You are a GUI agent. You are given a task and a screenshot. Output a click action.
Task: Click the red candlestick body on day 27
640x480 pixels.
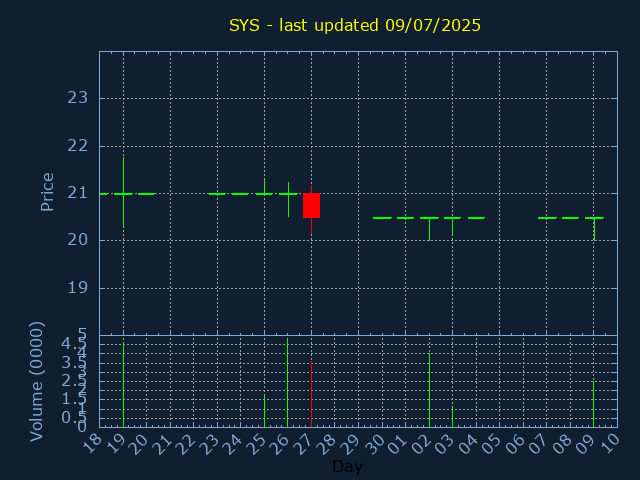click(x=311, y=205)
